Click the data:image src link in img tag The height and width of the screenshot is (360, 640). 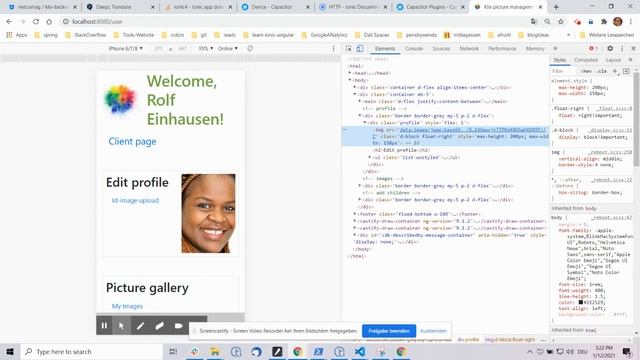[x=472, y=130]
